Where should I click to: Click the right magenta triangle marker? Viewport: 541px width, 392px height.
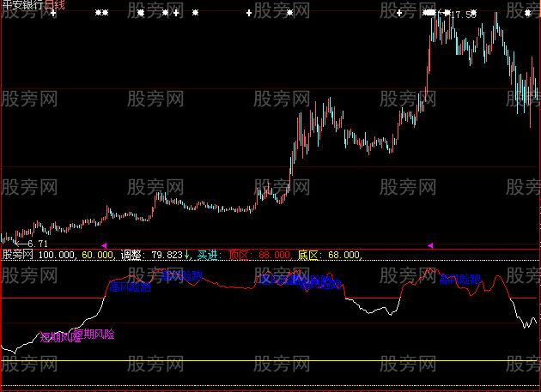pyautogui.click(x=430, y=246)
